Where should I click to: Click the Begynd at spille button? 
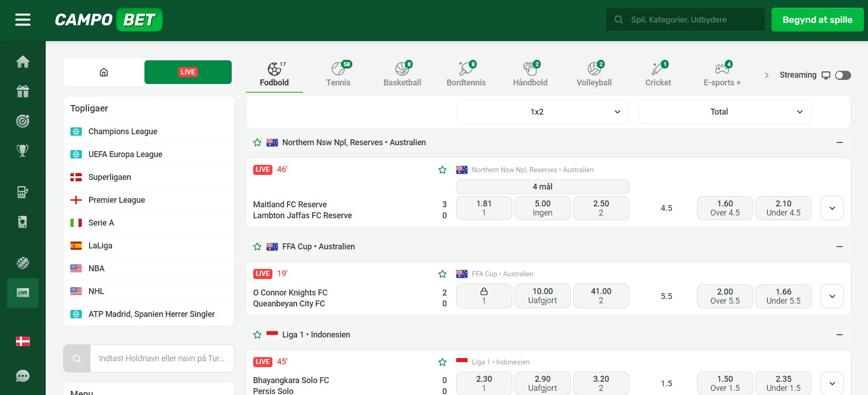[x=817, y=20]
